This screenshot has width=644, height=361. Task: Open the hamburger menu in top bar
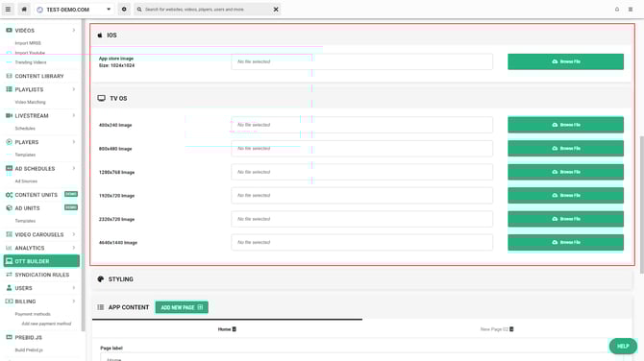(x=8, y=9)
